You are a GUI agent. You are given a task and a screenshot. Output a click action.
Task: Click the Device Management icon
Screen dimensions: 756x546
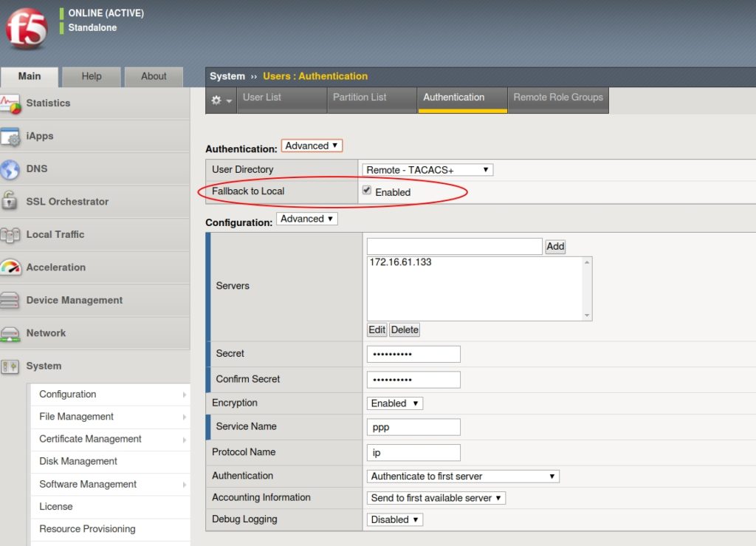pyautogui.click(x=10, y=300)
